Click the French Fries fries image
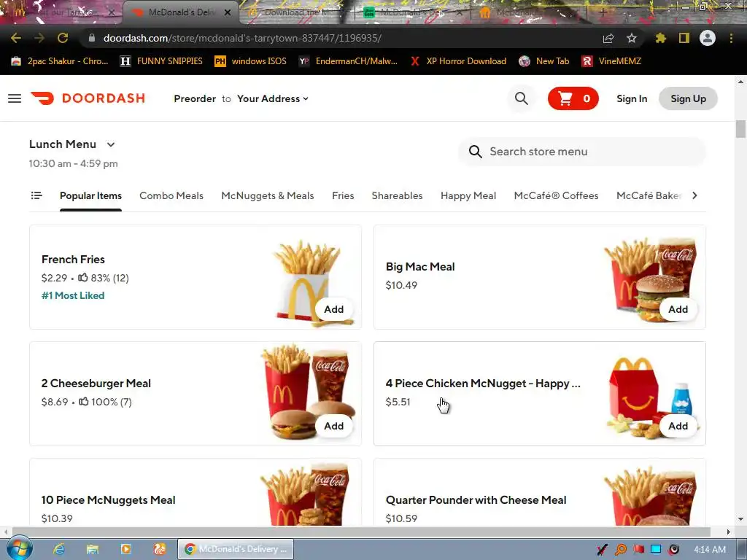 312,283
